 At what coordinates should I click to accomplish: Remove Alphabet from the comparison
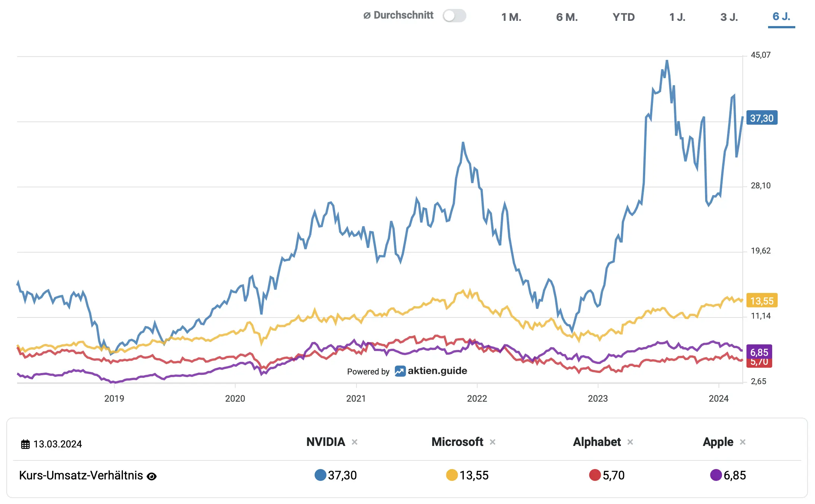coord(630,442)
